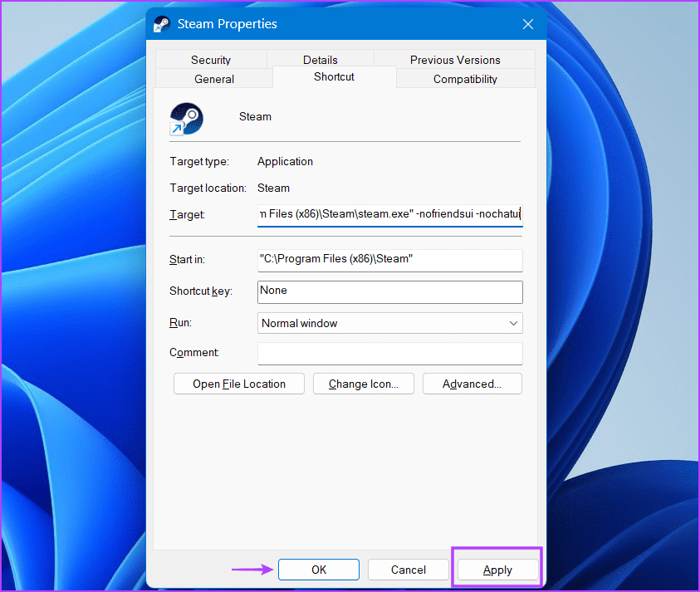Click the 'Steam' name next to the icon
This screenshot has width=700, height=592.
pos(255,116)
